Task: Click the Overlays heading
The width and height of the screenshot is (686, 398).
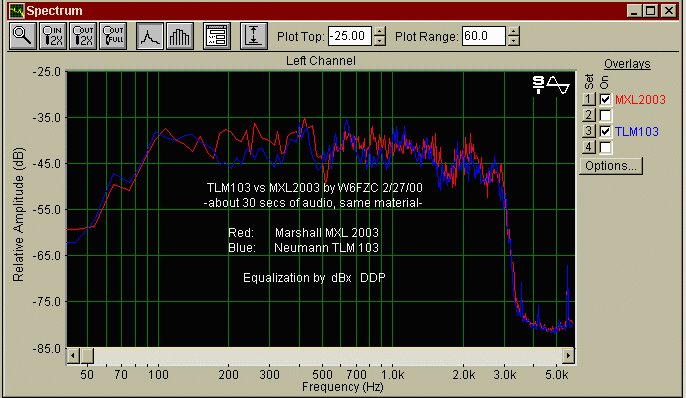Action: [x=627, y=64]
